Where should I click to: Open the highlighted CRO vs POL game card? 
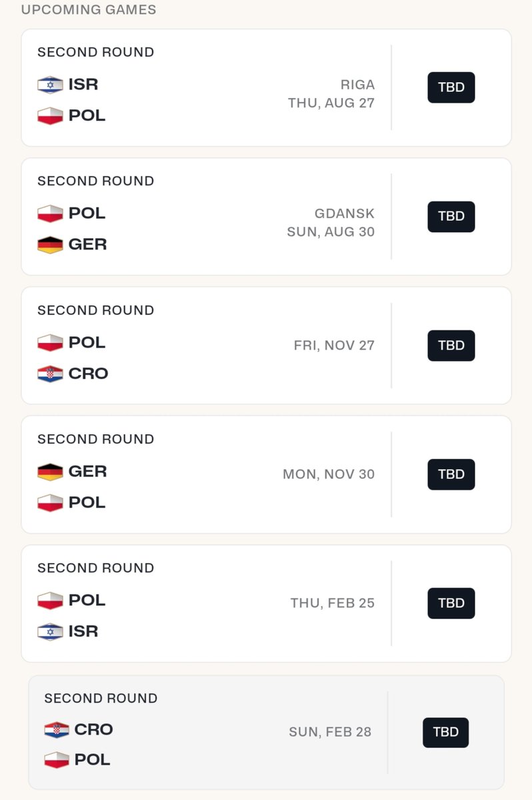(x=266, y=732)
